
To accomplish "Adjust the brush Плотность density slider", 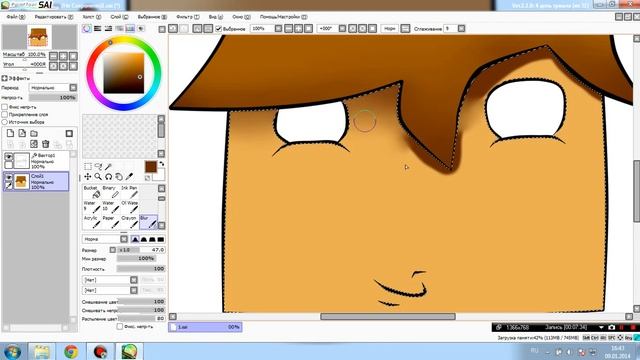I will point(141,269).
